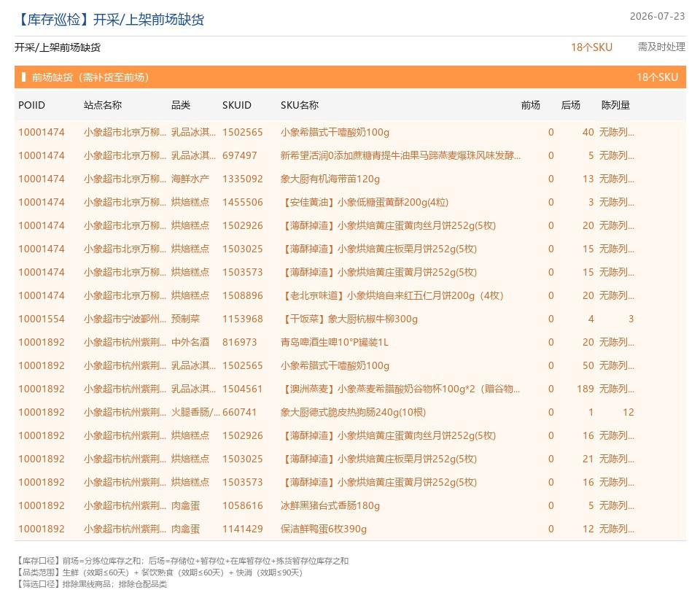This screenshot has width=700, height=606.
Task: Click the date 2026-07-23
Action: pos(657,17)
